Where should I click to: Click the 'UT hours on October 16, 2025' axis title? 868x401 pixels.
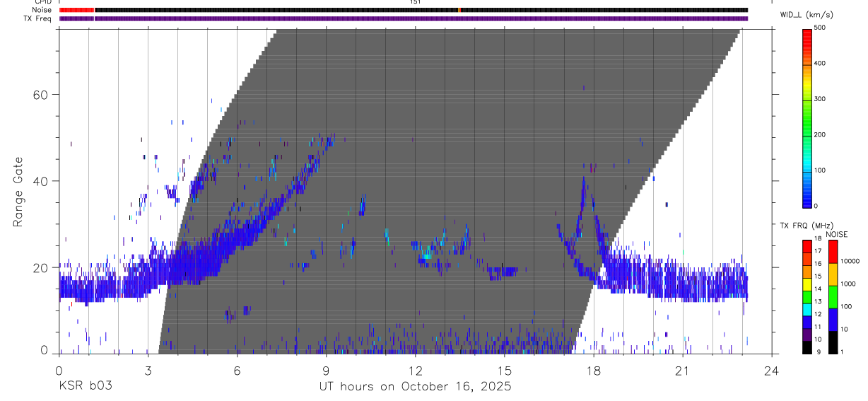[x=414, y=387]
